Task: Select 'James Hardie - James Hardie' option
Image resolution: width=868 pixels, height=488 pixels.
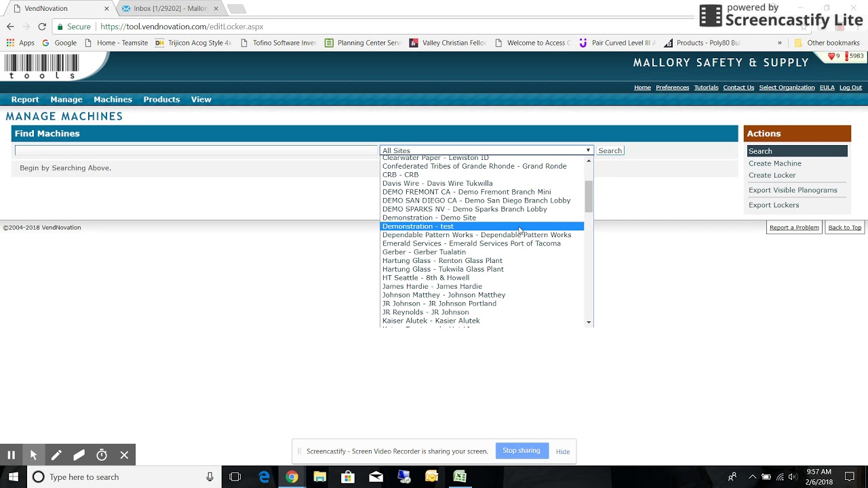Action: pos(481,287)
